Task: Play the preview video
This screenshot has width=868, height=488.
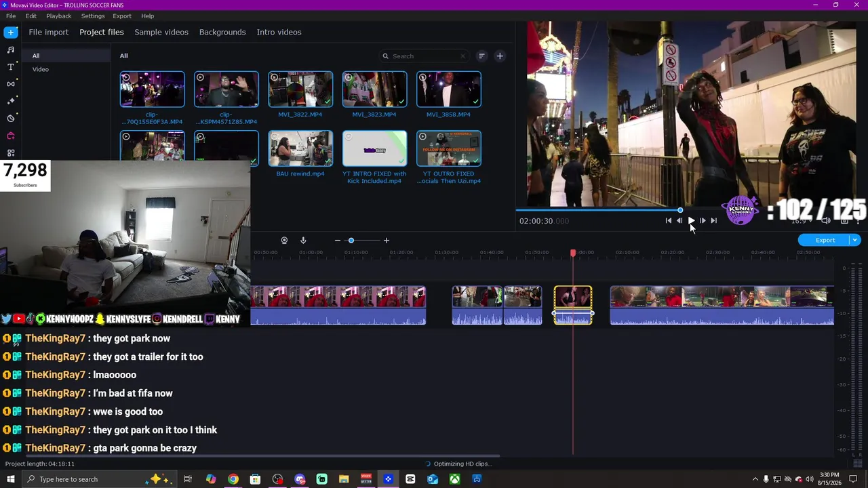Action: click(x=691, y=220)
